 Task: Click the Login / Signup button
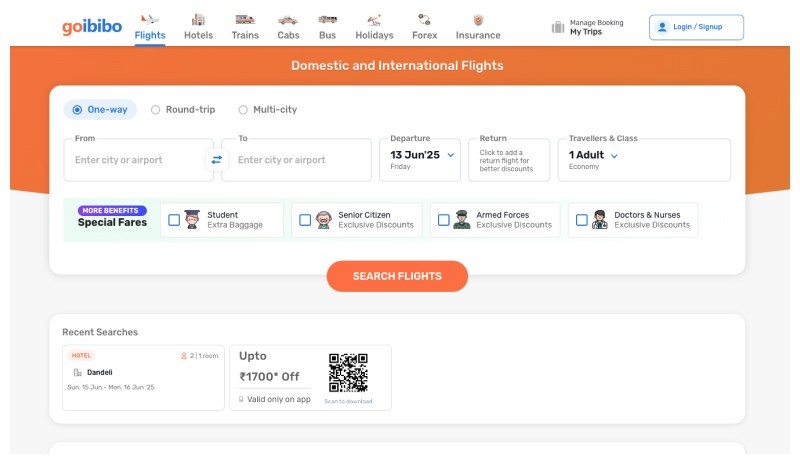pyautogui.click(x=696, y=27)
